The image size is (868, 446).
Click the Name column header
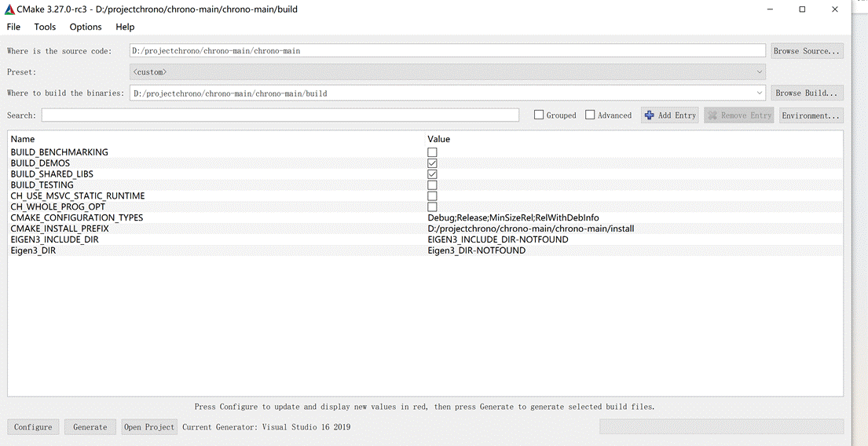[23, 139]
